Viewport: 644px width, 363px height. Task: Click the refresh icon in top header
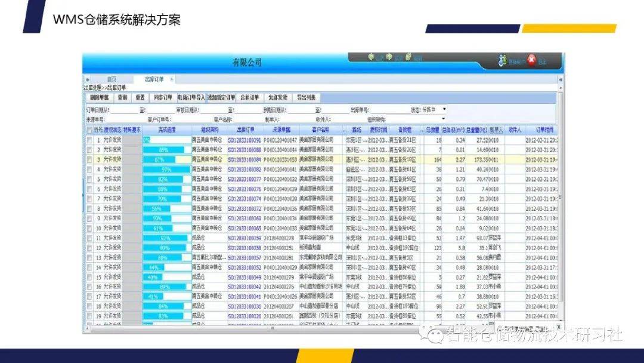click(x=408, y=57)
